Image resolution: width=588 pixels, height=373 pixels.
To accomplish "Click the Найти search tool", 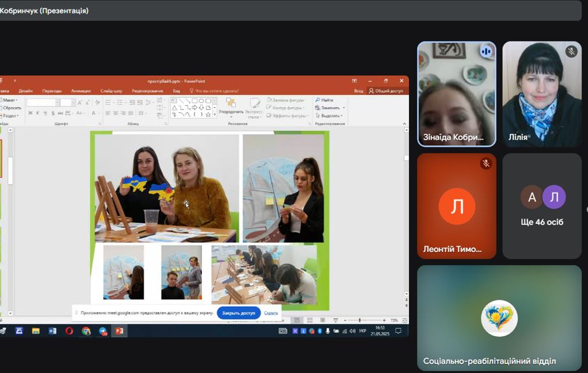I will coord(324,100).
